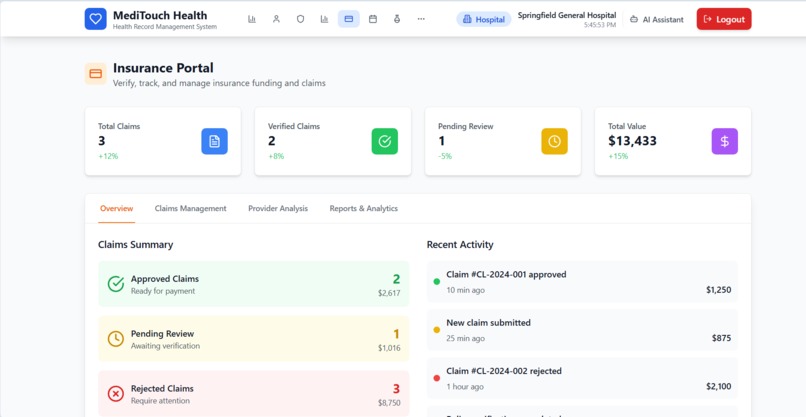Click the Recent Activity heading
806x417 pixels.
click(x=460, y=245)
